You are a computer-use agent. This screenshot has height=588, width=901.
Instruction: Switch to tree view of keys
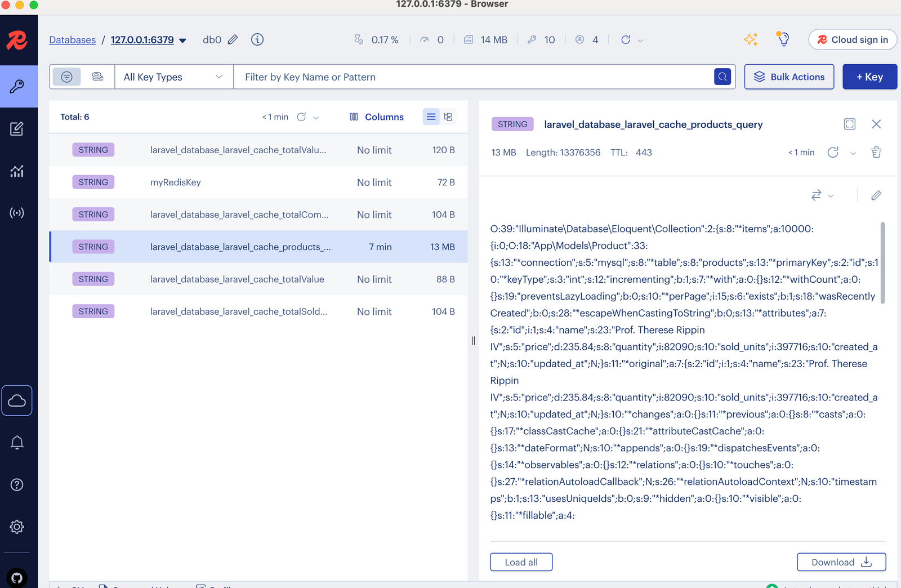point(448,117)
